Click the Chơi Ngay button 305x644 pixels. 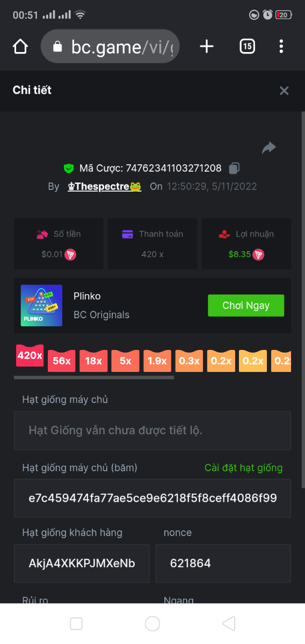(246, 305)
